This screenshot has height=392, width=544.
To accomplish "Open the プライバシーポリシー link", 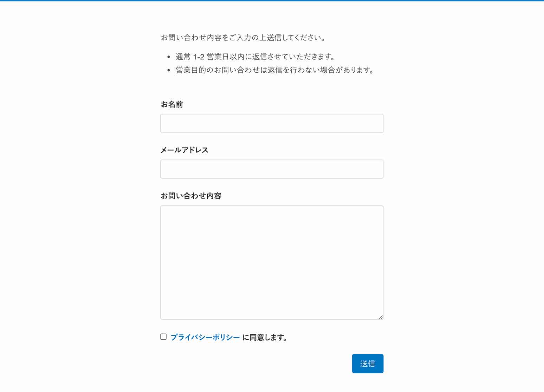I will [205, 337].
